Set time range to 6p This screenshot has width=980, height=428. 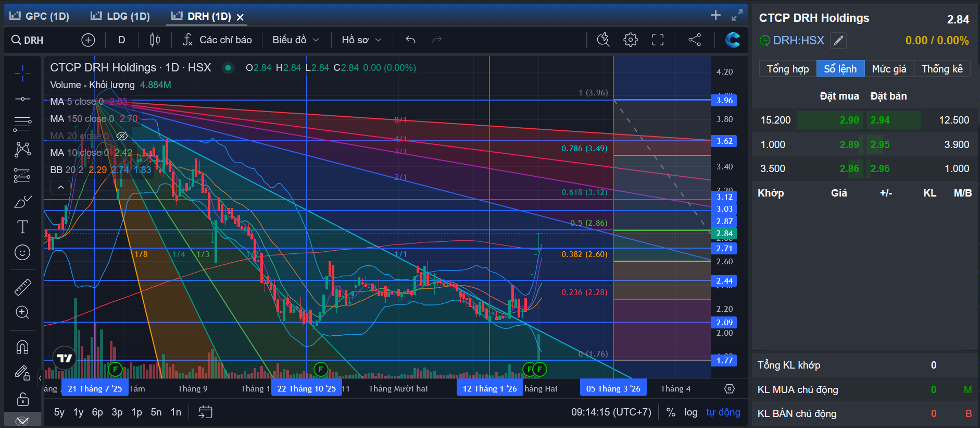click(x=97, y=412)
